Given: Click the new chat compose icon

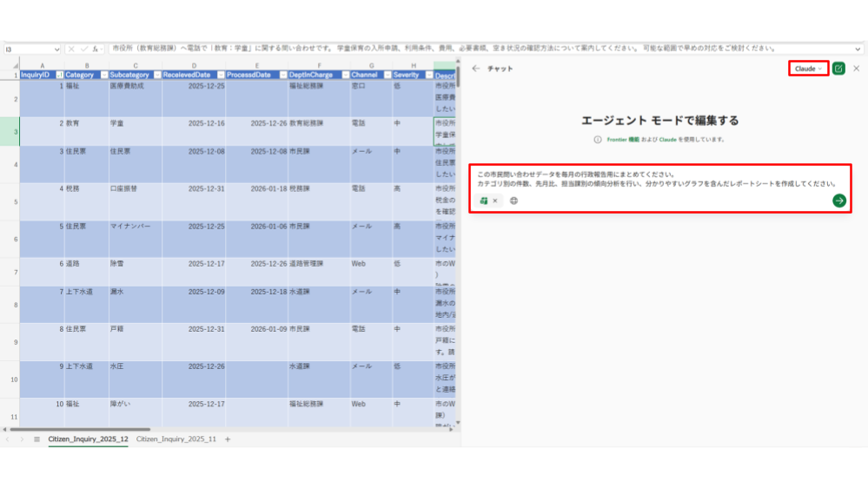Looking at the screenshot, I should (x=838, y=69).
